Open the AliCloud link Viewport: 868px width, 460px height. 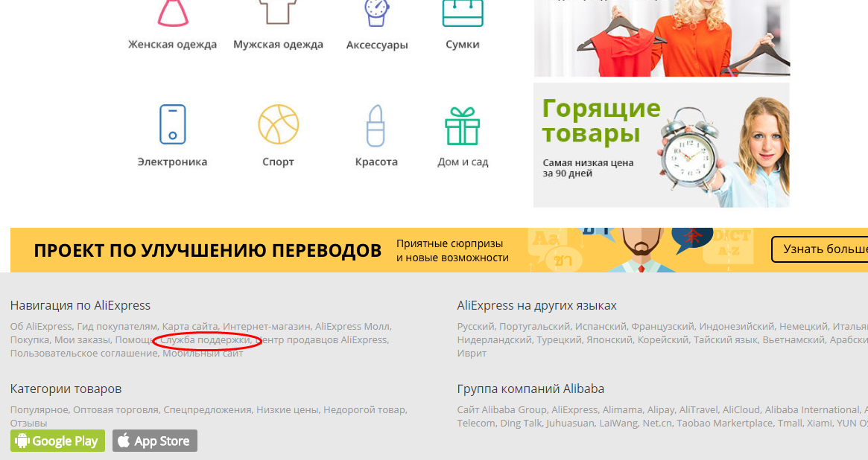coord(741,409)
